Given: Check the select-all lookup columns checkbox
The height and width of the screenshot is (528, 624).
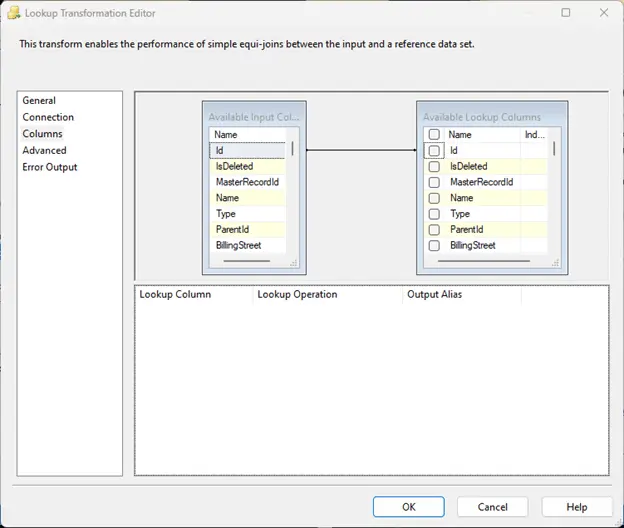Looking at the screenshot, I should [x=434, y=134].
